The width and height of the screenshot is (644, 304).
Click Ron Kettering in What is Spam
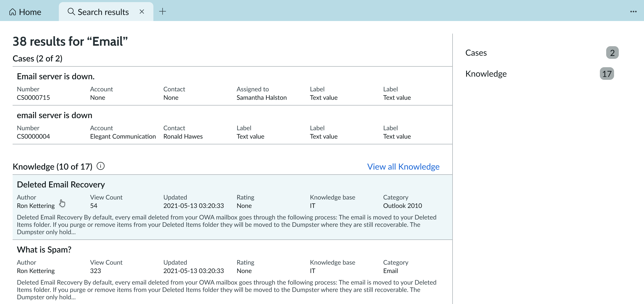36,271
